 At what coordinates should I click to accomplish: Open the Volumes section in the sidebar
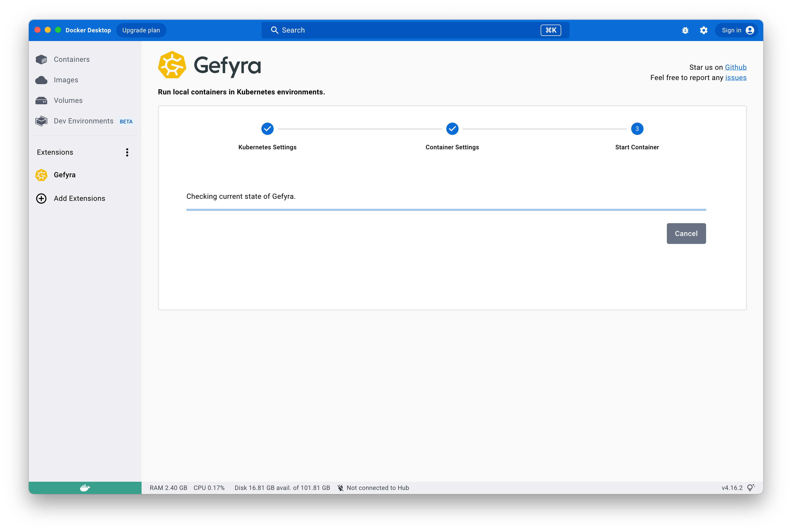(x=68, y=100)
